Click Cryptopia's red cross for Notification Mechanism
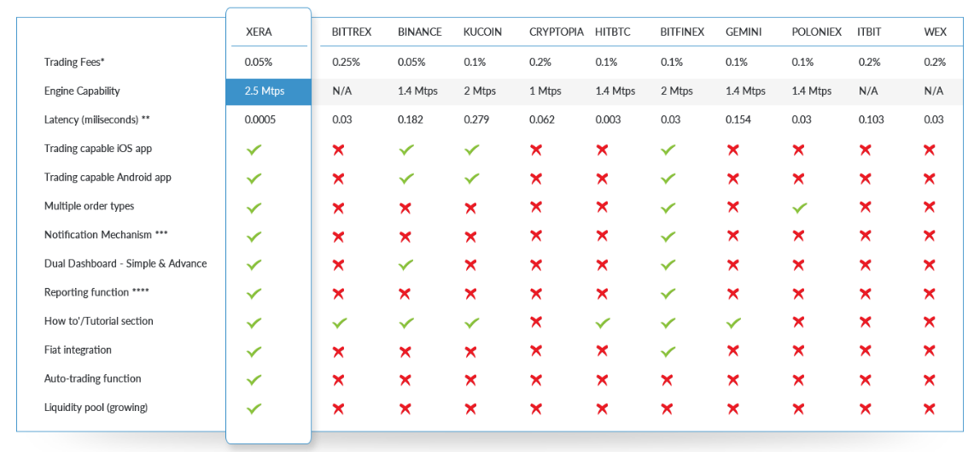 [536, 236]
